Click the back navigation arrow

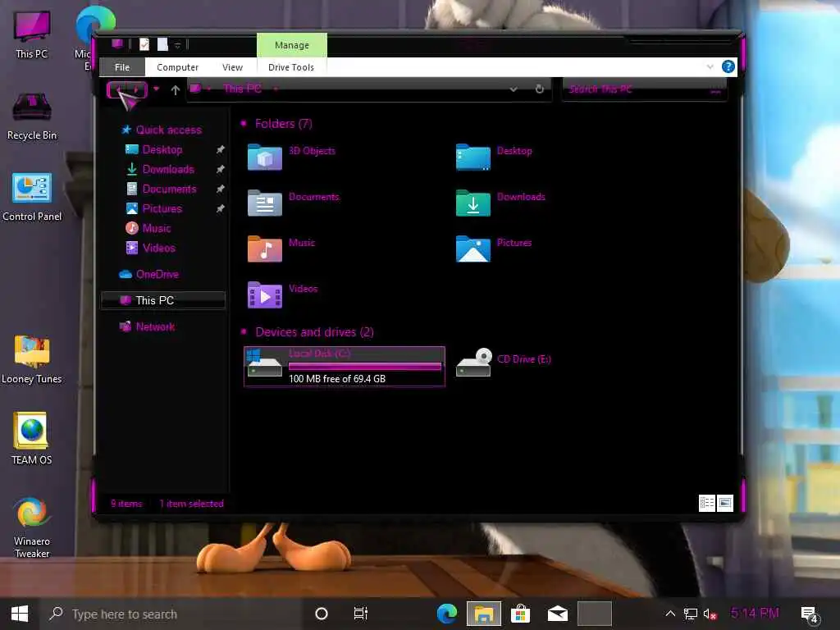click(x=117, y=89)
